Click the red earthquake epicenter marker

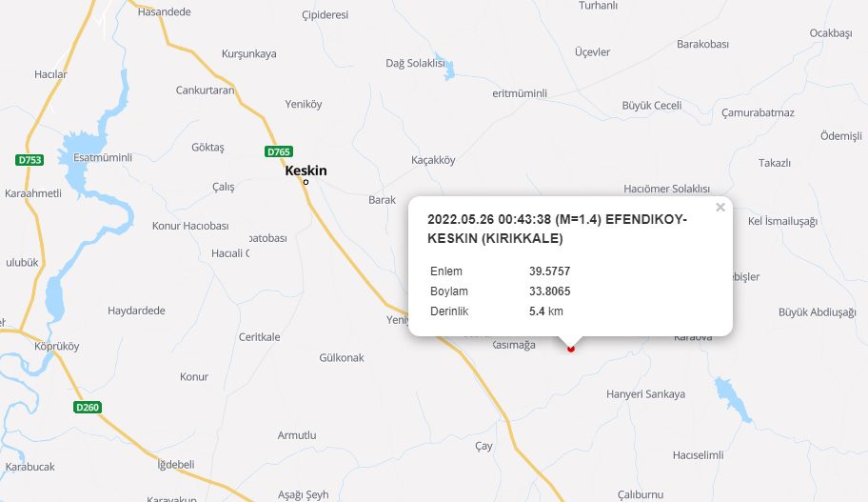[x=571, y=348]
